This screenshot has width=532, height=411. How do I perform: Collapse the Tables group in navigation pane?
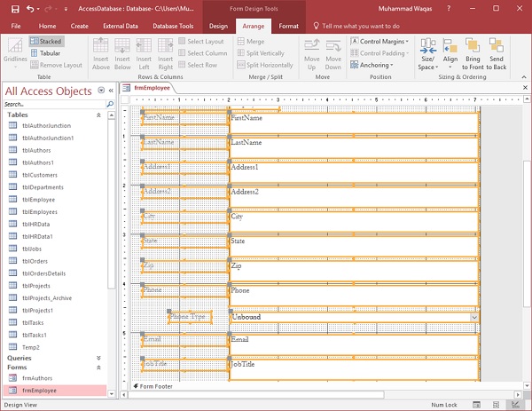(100, 115)
